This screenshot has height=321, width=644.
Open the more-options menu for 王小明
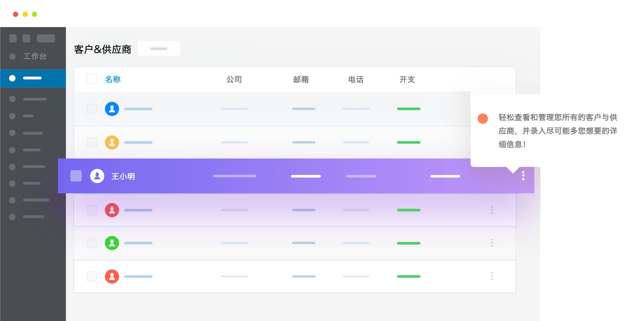tap(523, 176)
